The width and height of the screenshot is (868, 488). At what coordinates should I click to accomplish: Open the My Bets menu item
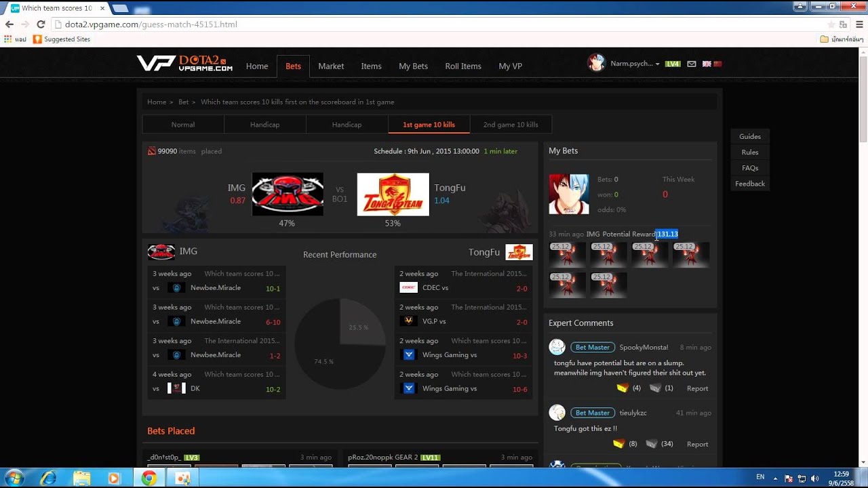413,66
